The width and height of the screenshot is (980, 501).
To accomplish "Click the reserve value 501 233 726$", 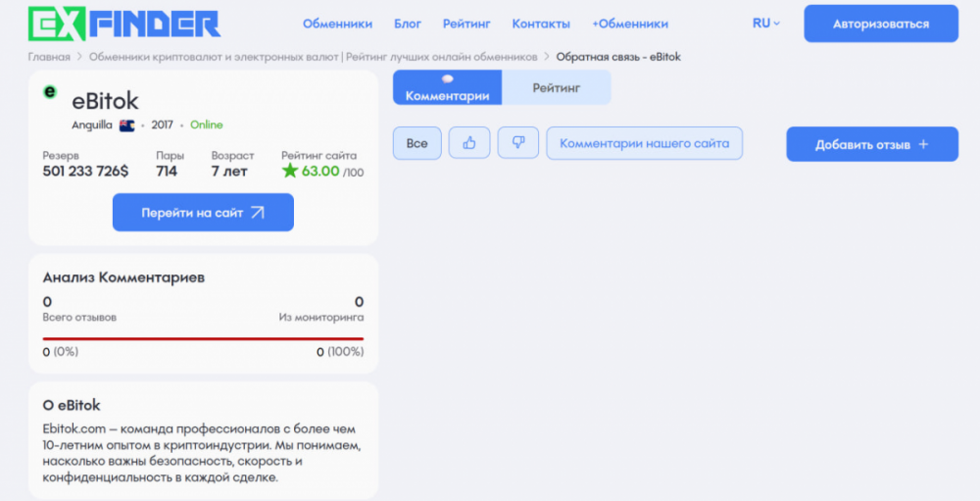I will coord(85,172).
